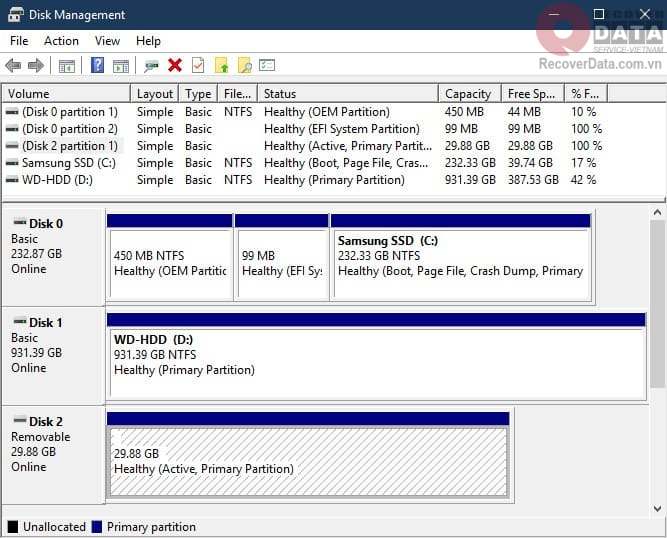Sort by the Free Space column header

coord(533,94)
